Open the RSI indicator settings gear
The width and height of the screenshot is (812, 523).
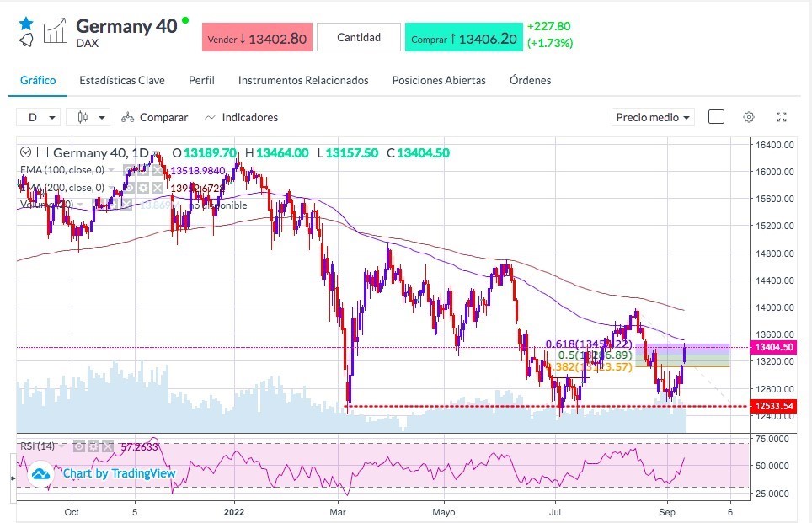pyautogui.click(x=93, y=446)
